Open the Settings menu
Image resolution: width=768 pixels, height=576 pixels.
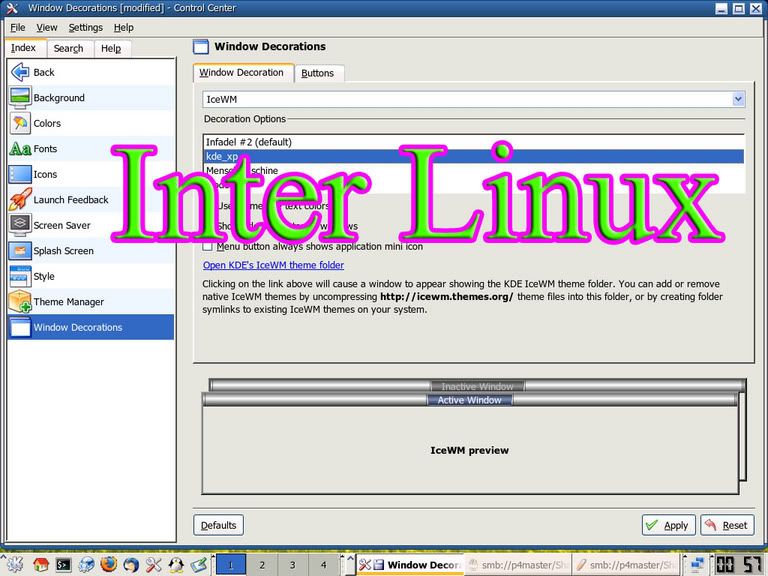point(86,27)
